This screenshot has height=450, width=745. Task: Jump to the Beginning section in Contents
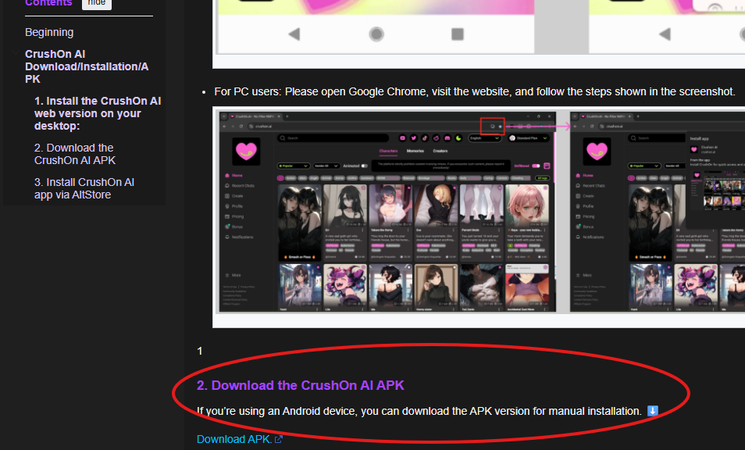(49, 32)
